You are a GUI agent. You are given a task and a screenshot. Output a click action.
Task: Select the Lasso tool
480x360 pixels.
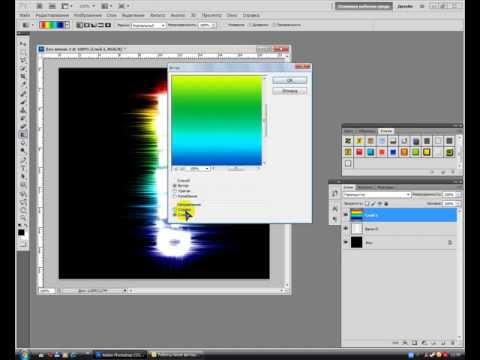coord(23,60)
